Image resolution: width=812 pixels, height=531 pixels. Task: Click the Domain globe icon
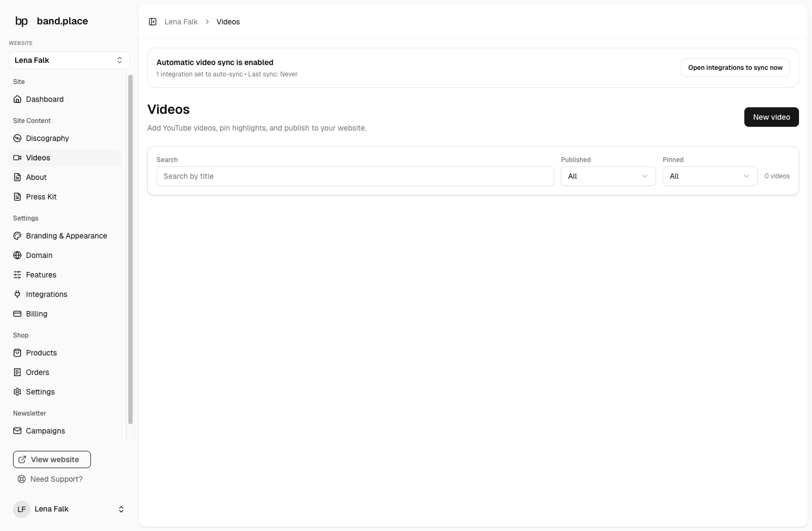pyautogui.click(x=18, y=255)
